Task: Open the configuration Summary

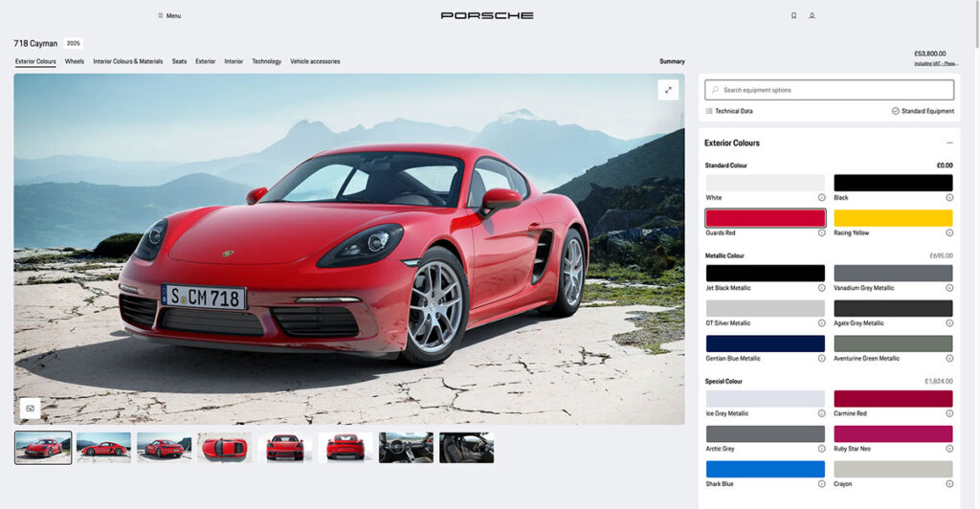Action: click(x=672, y=61)
